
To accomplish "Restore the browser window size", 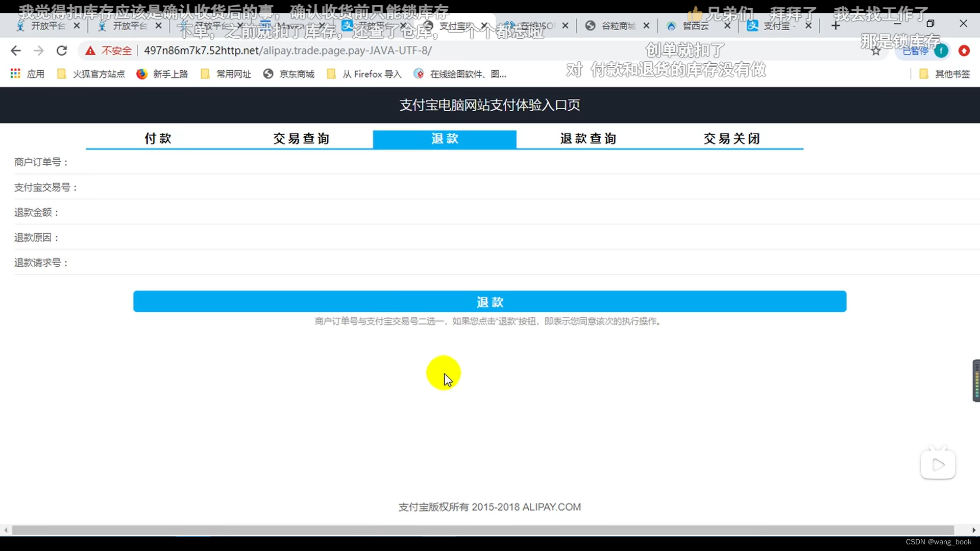I will pos(930,23).
